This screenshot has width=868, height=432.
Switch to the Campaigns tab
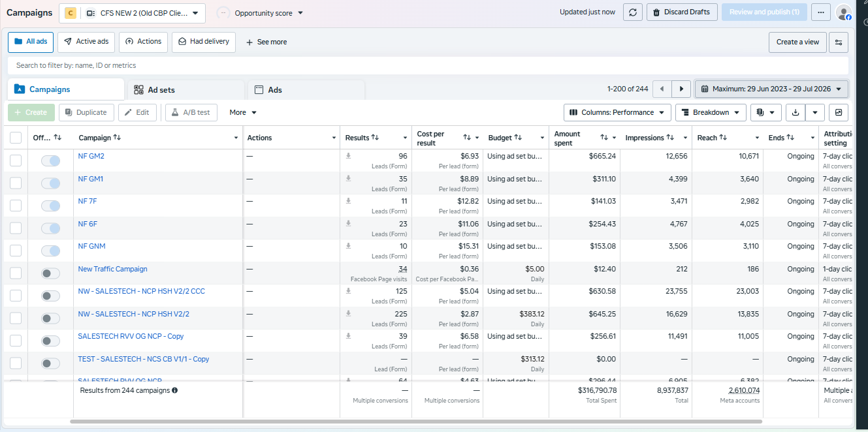click(66, 89)
